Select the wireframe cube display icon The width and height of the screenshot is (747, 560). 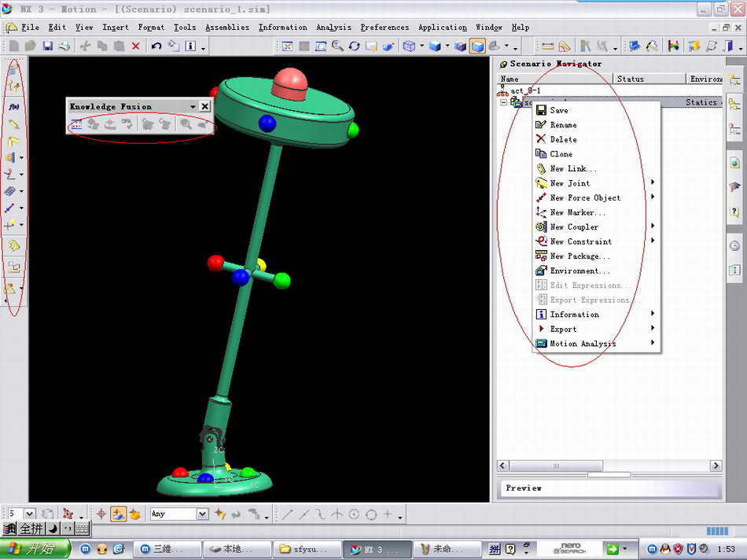point(409,46)
